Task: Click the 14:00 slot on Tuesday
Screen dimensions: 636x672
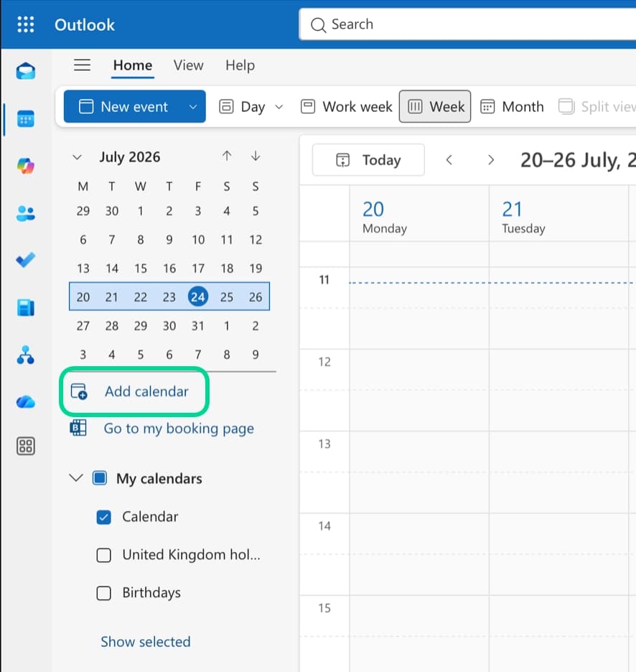Action: [x=559, y=533]
